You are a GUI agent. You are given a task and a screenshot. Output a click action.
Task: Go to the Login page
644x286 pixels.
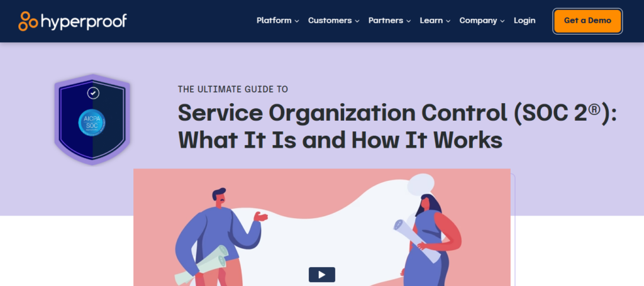(x=525, y=21)
